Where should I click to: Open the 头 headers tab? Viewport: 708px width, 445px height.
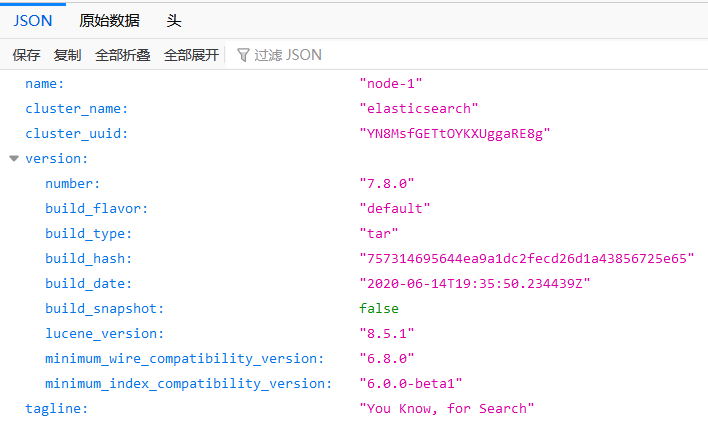(174, 20)
